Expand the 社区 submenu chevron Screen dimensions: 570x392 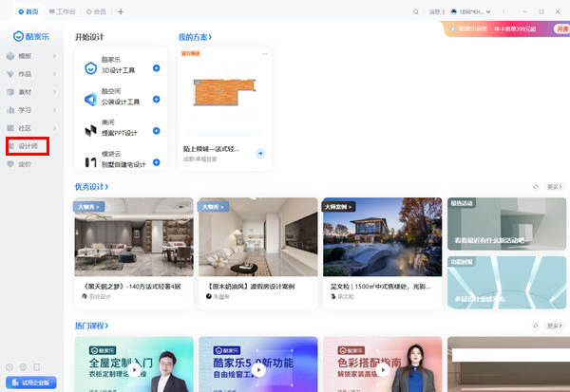pyautogui.click(x=54, y=128)
